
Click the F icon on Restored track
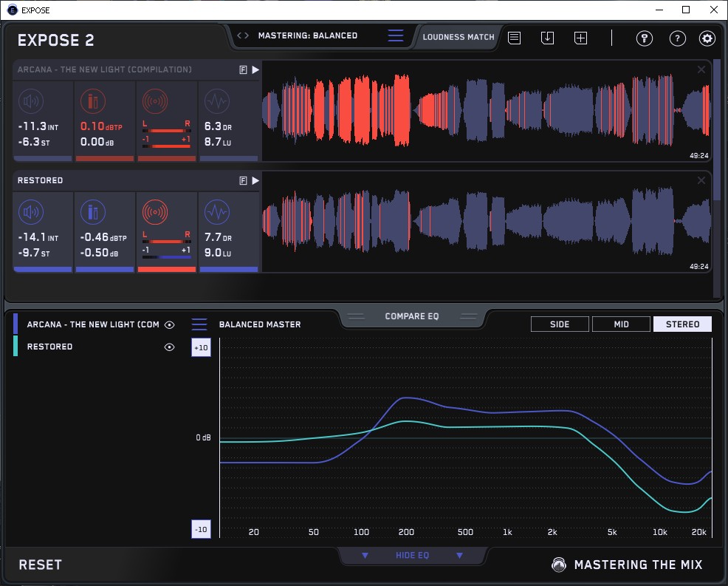243,180
